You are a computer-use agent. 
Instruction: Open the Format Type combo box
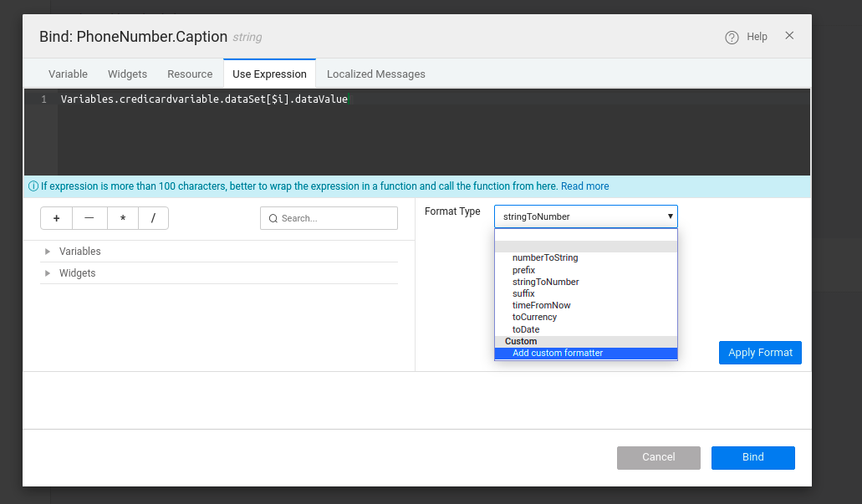(x=585, y=216)
